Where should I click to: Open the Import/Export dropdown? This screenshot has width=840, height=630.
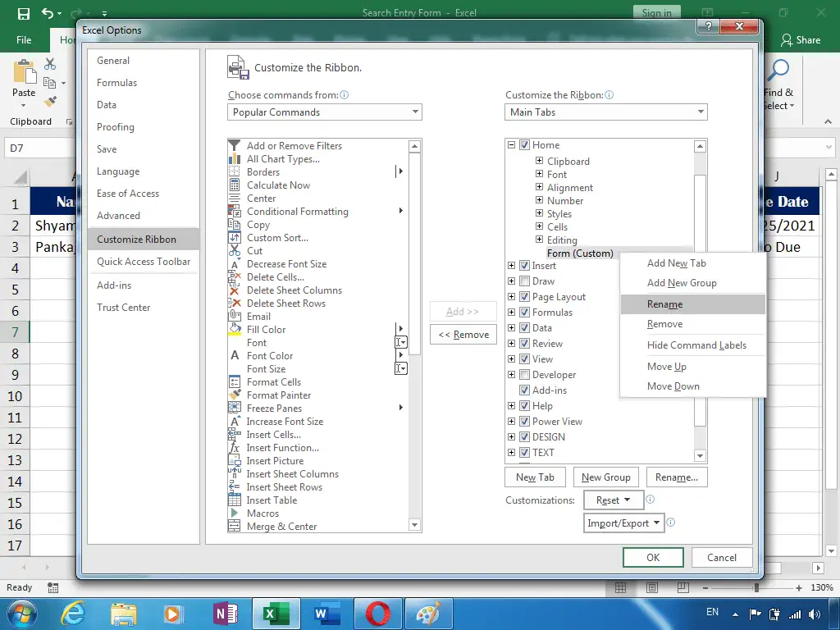tap(623, 523)
